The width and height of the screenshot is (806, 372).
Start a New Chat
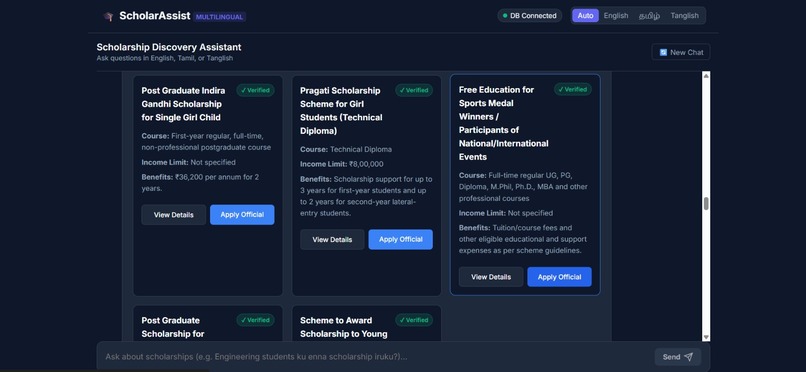[x=681, y=52]
